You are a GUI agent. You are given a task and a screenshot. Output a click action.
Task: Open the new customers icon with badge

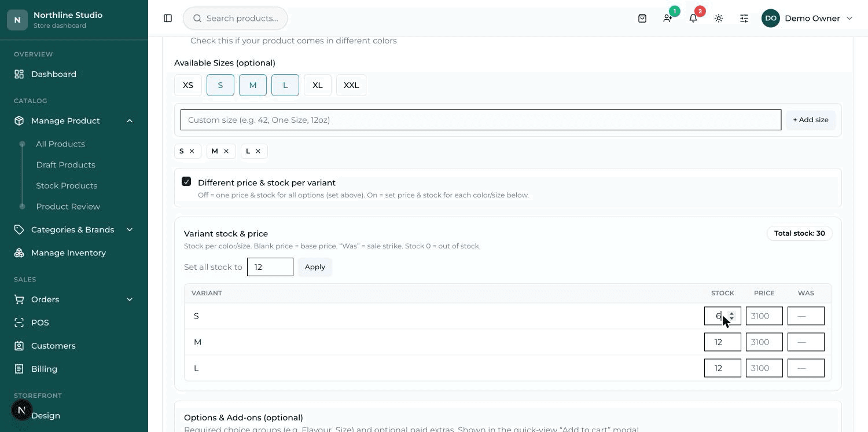click(668, 19)
